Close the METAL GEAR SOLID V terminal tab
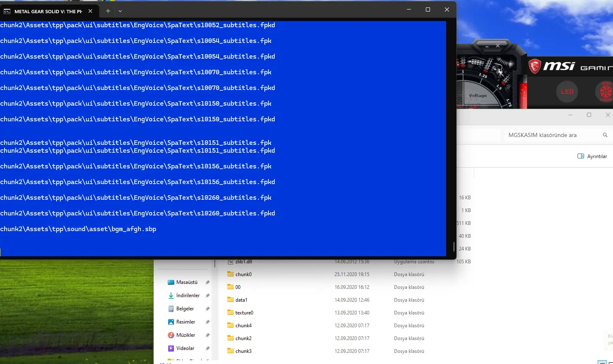The height and width of the screenshot is (364, 613). tap(90, 11)
